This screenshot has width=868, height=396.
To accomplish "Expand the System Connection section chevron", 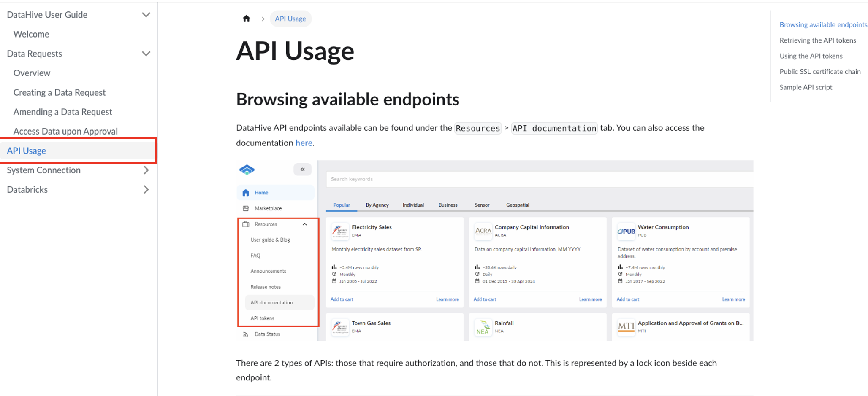I will pos(146,170).
